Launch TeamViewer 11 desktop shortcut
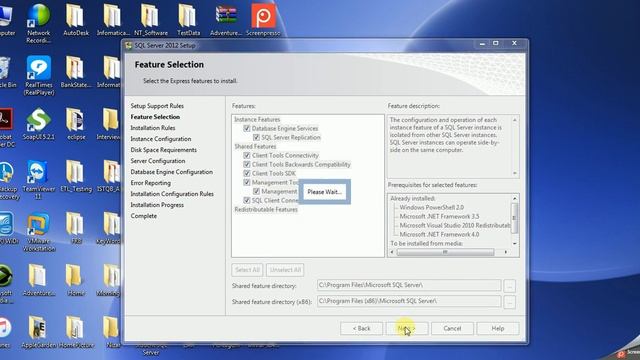The height and width of the screenshot is (360, 640). click(38, 180)
